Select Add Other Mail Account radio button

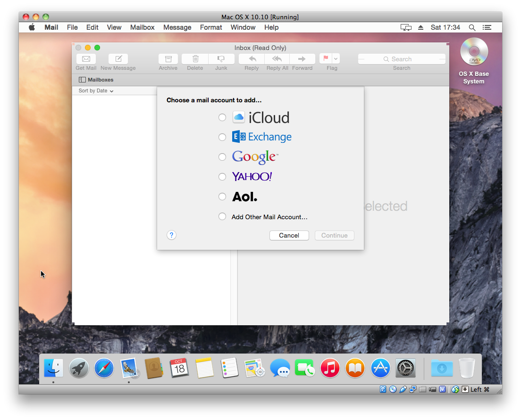(x=222, y=216)
